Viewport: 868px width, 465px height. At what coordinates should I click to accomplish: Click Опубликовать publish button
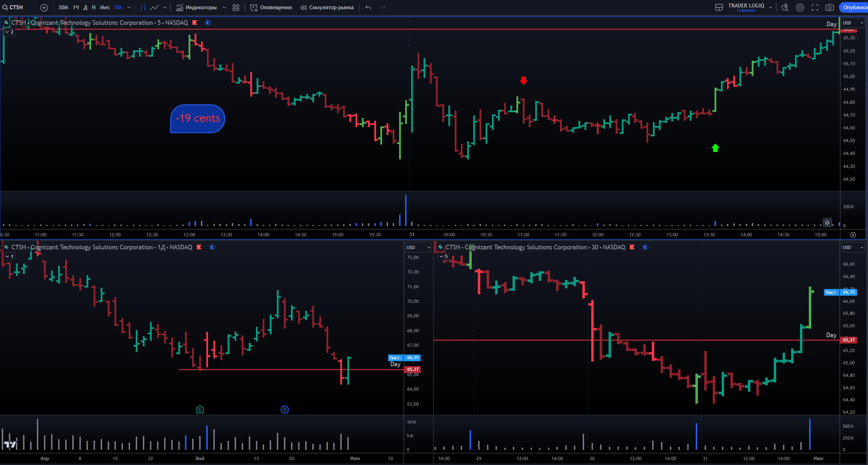pos(853,7)
